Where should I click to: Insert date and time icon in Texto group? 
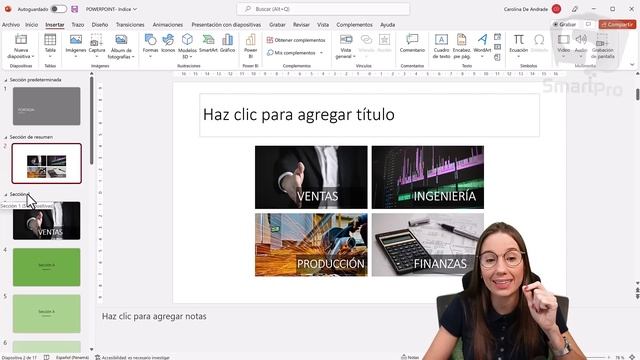[x=498, y=37]
